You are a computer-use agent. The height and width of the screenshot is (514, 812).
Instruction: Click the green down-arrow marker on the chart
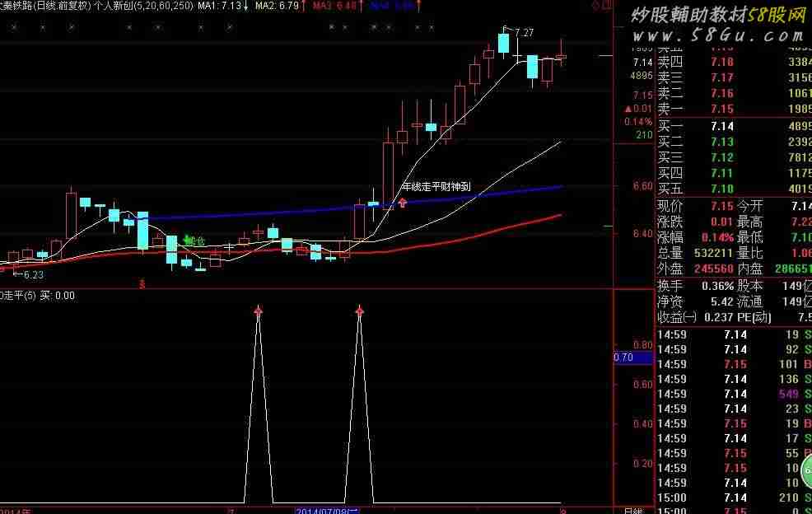point(188,240)
